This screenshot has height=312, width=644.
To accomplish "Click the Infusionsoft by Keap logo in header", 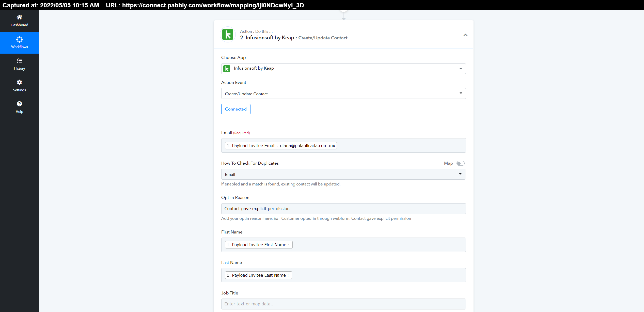I will coord(228,35).
